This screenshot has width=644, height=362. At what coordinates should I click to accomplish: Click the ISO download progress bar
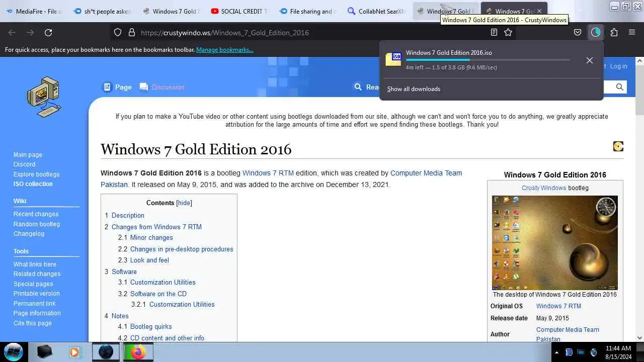pos(488,60)
